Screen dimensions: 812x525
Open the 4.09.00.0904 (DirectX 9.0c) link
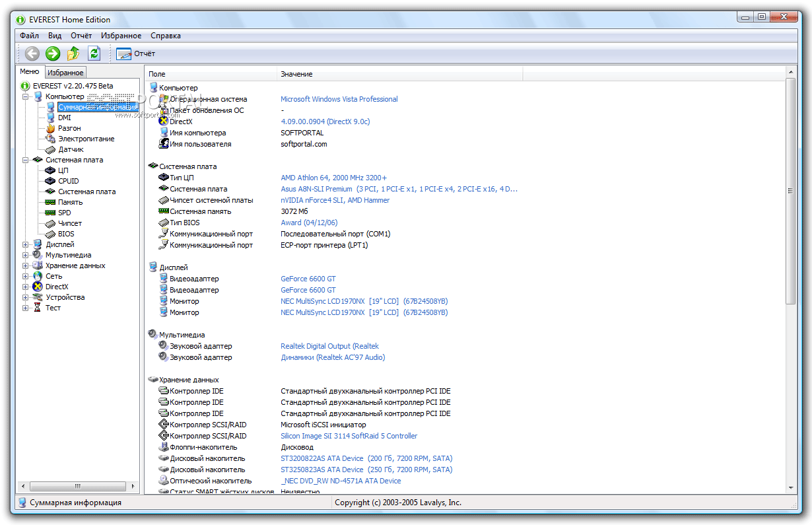[325, 122]
